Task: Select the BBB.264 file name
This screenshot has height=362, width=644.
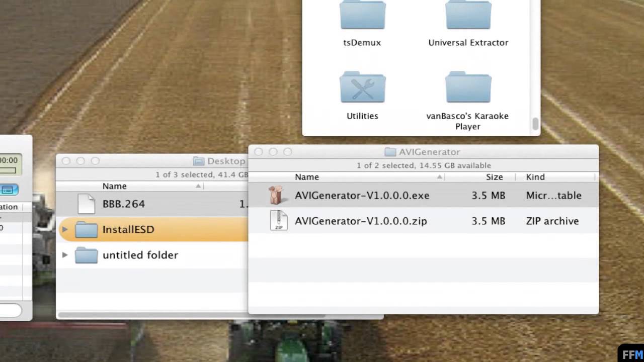Action: [124, 204]
